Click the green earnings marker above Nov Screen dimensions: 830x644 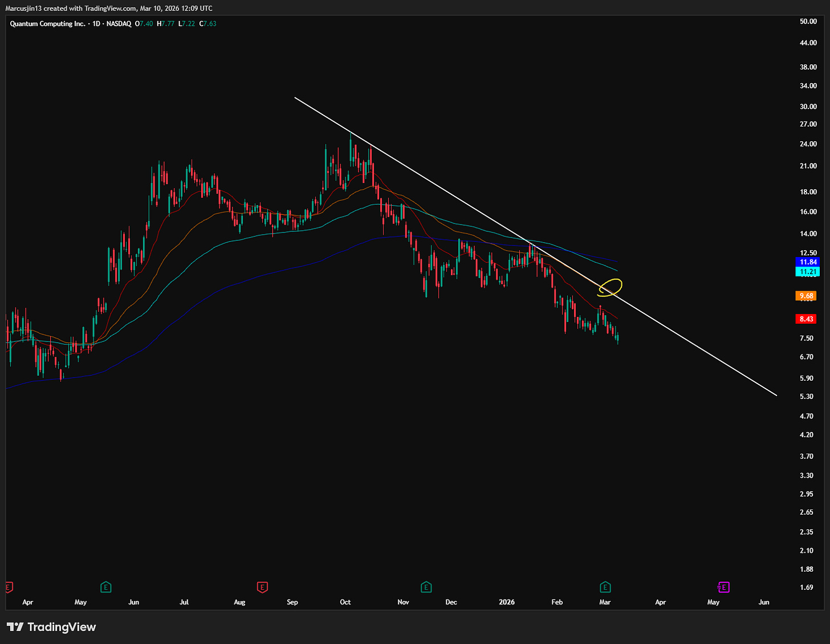click(x=425, y=587)
